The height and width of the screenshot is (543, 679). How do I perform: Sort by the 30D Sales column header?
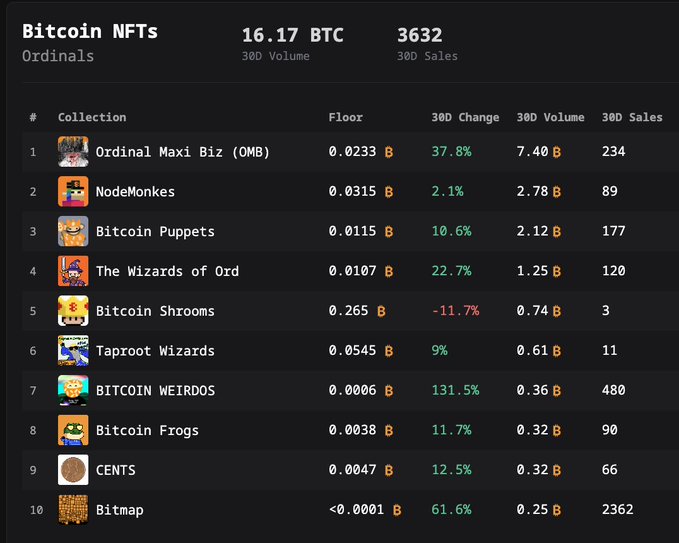click(x=632, y=117)
